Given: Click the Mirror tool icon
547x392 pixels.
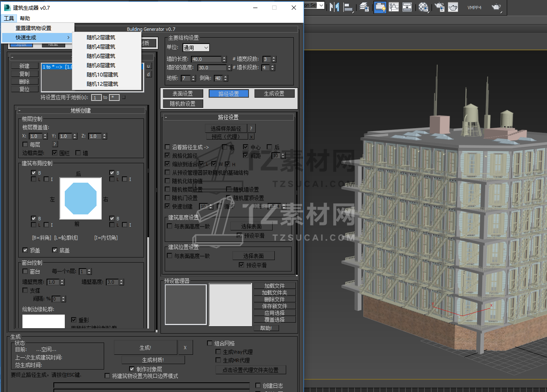Looking at the screenshot, I should [x=334, y=7].
